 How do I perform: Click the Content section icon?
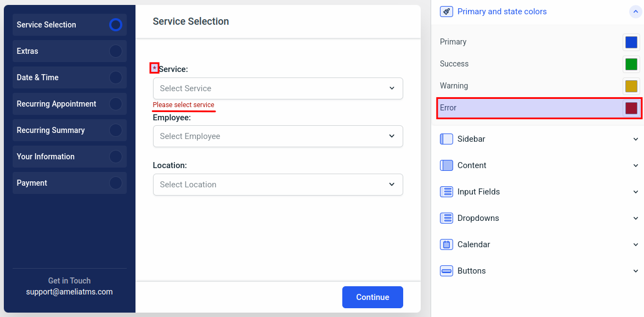pyautogui.click(x=446, y=165)
